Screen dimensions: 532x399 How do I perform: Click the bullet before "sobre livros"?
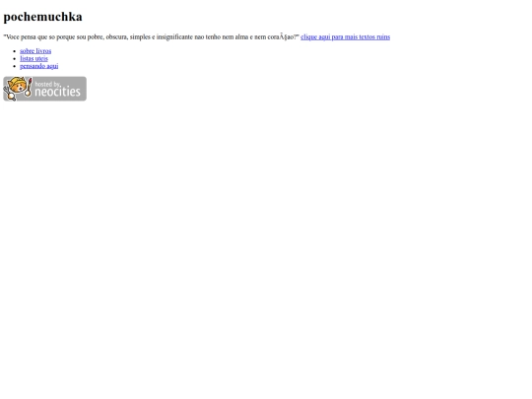click(x=14, y=51)
